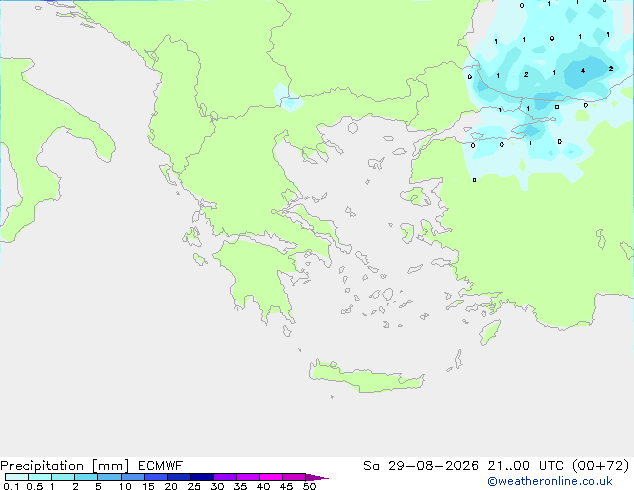Click the 20–25 mm legend color swatch
The image size is (634, 490).
click(x=179, y=477)
